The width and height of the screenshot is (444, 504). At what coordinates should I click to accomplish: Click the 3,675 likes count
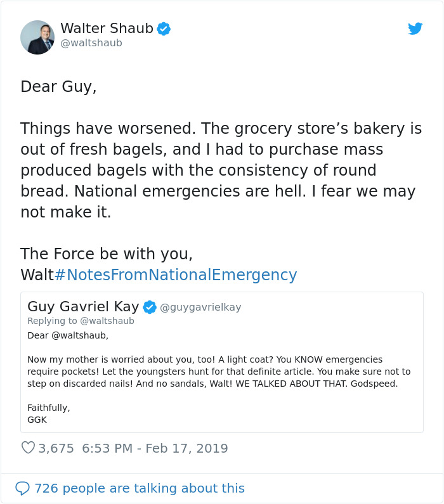pyautogui.click(x=56, y=448)
